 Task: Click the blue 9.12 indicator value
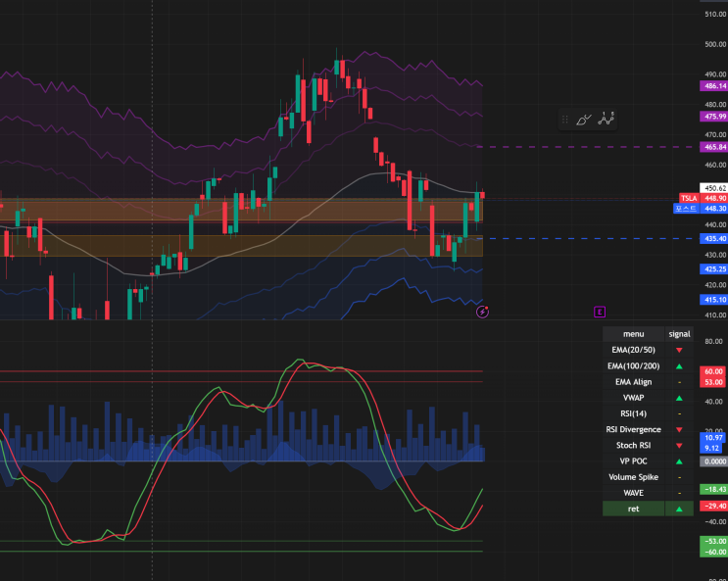coord(711,448)
